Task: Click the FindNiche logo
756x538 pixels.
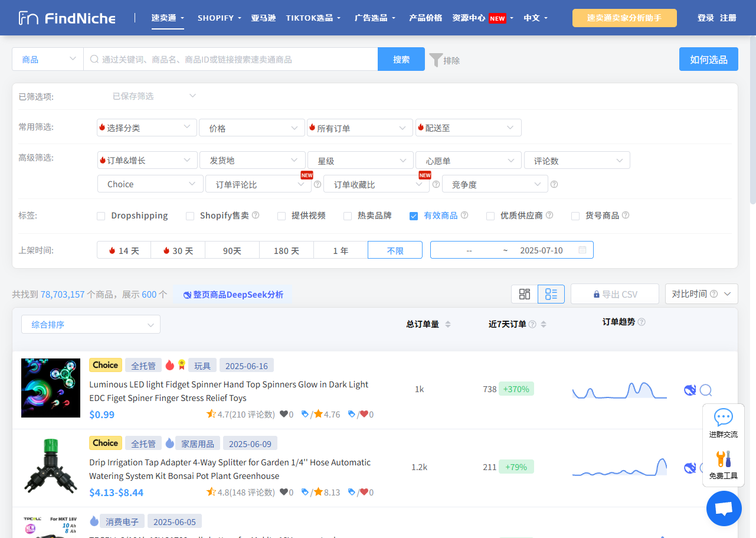Action: pyautogui.click(x=67, y=18)
